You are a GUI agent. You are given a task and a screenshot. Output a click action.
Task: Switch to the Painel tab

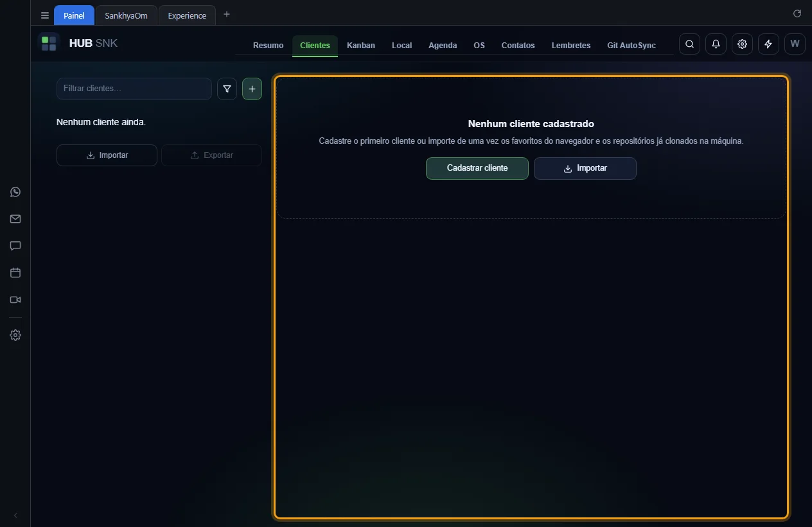pyautogui.click(x=74, y=15)
